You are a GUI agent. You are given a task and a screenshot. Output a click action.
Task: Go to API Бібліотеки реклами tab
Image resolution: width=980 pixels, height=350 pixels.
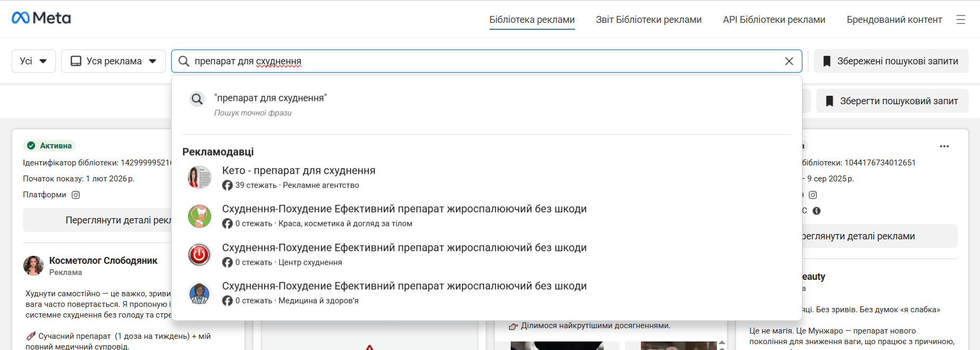(774, 20)
